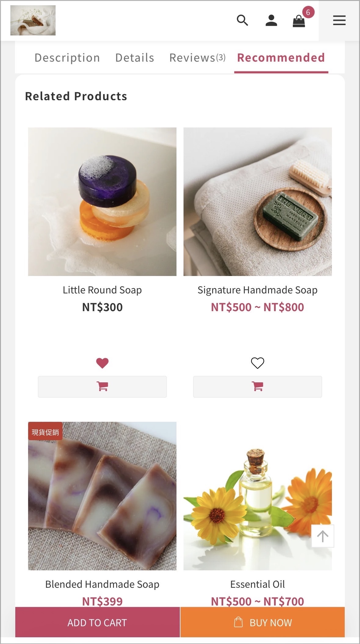Open the search magnifier icon

242,20
